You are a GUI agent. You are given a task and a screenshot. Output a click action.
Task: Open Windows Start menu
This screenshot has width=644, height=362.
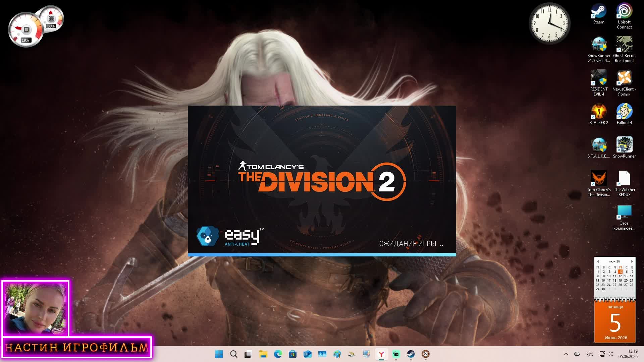[x=219, y=354]
